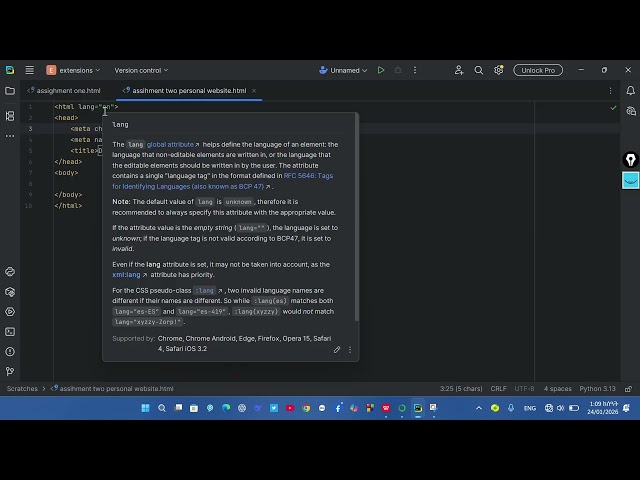Click line number 8 in the gutter

(x=30, y=184)
